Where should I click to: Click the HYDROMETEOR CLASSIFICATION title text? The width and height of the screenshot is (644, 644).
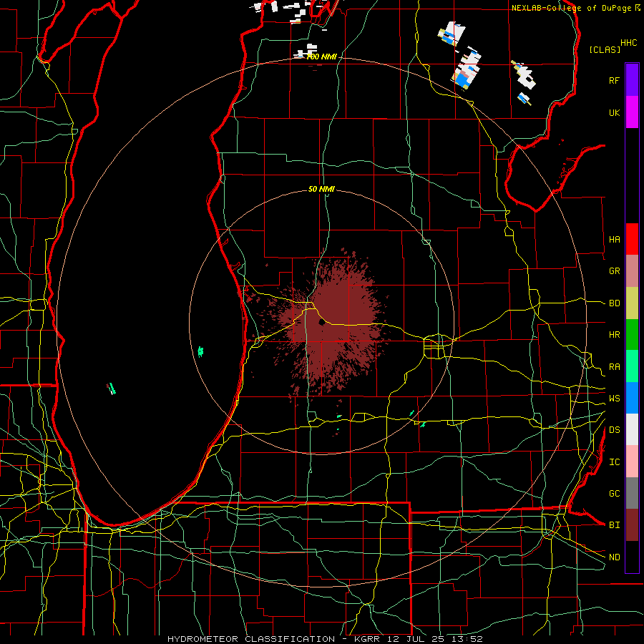[x=250, y=639]
